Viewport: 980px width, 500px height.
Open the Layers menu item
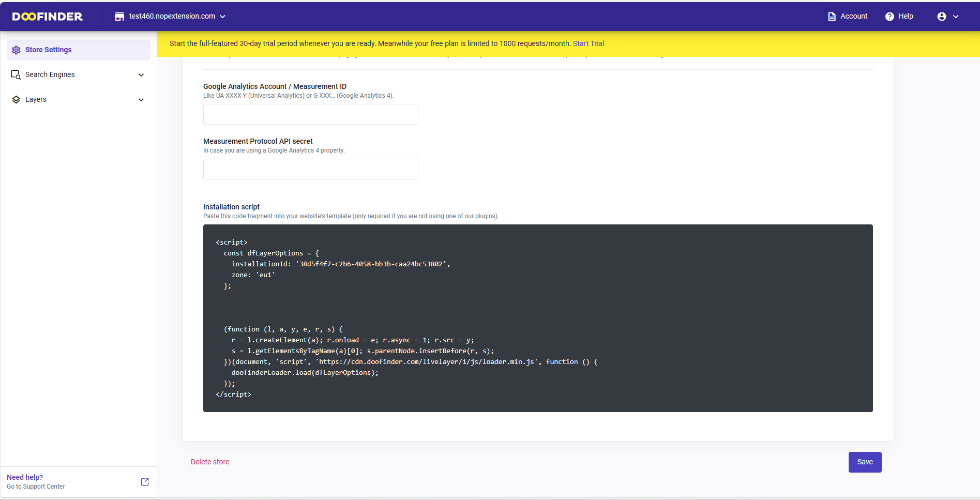point(79,100)
